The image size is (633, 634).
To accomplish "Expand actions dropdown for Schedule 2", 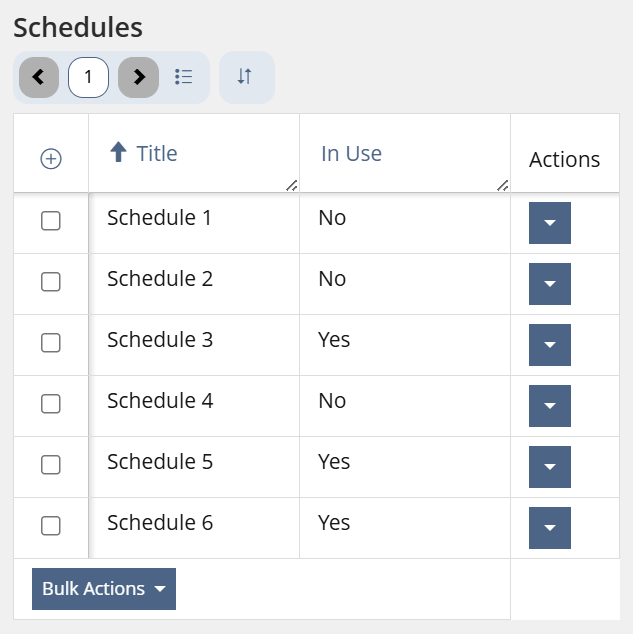I will pyautogui.click(x=549, y=284).
